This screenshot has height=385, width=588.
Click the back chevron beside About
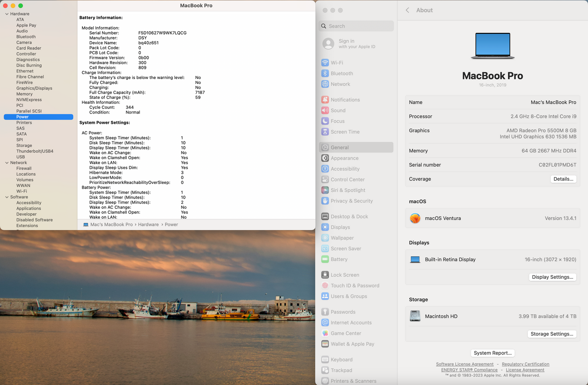407,10
